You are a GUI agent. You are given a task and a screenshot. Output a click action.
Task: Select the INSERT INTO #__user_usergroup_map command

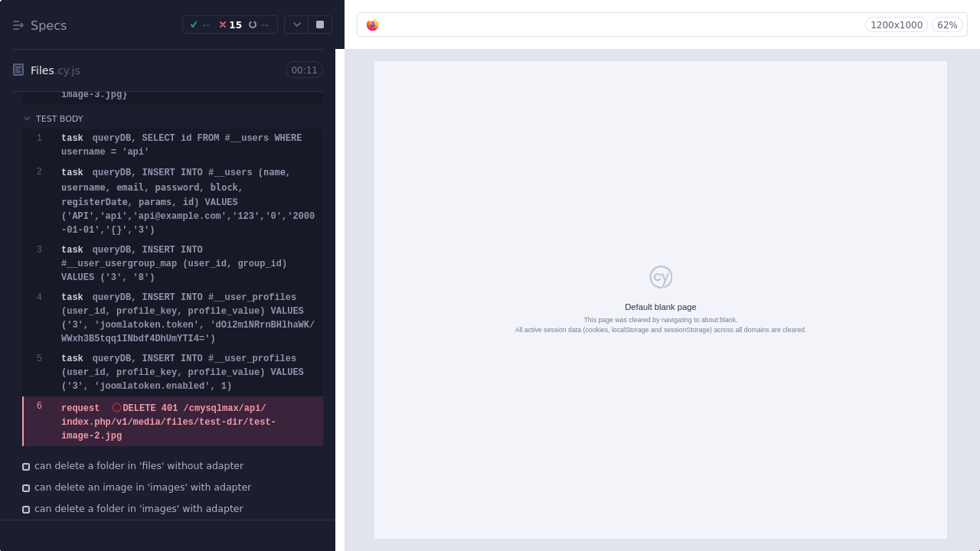(173, 263)
